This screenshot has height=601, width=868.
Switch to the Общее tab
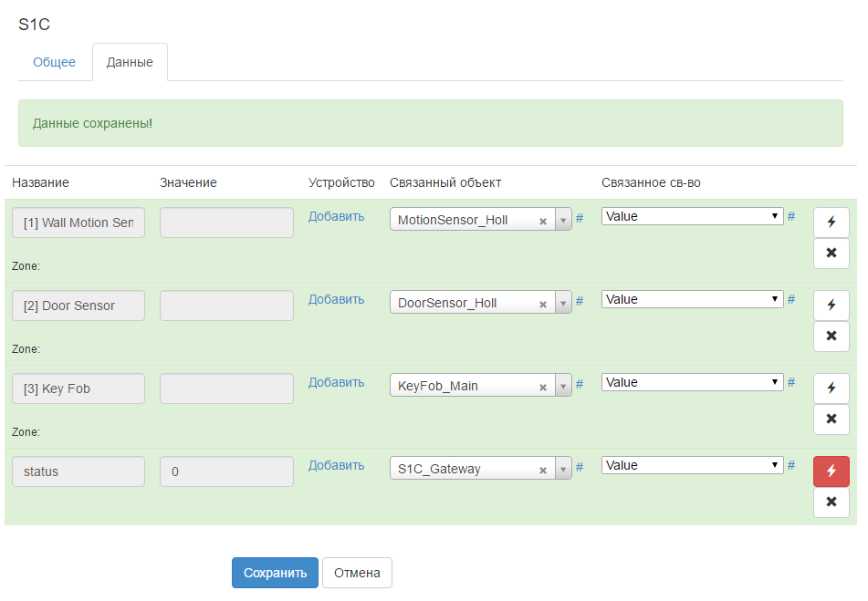pos(54,63)
